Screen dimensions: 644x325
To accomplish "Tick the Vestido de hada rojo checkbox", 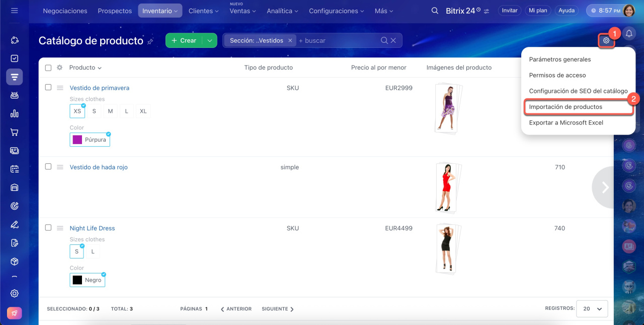I will pos(48,166).
